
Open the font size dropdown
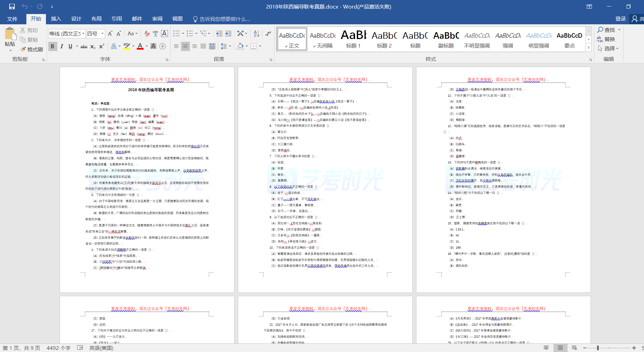coord(102,34)
